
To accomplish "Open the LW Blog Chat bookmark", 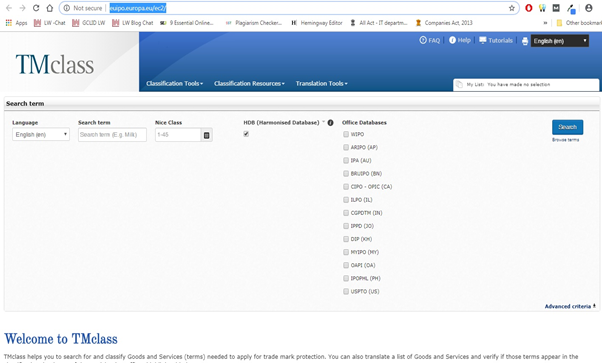I will pos(132,23).
